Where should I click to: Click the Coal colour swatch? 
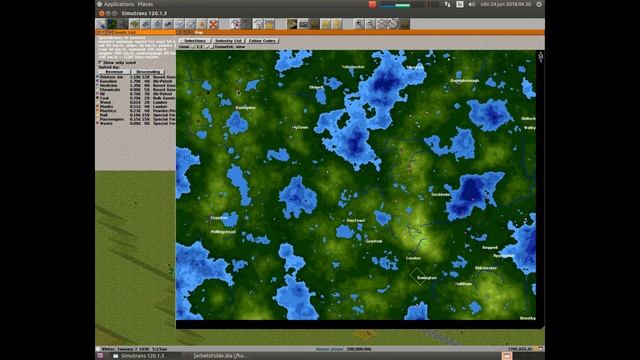[x=98, y=98]
